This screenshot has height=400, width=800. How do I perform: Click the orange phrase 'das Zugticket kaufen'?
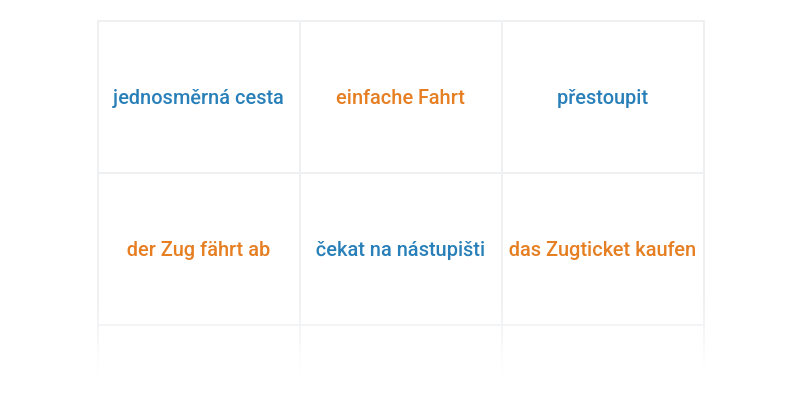point(603,249)
